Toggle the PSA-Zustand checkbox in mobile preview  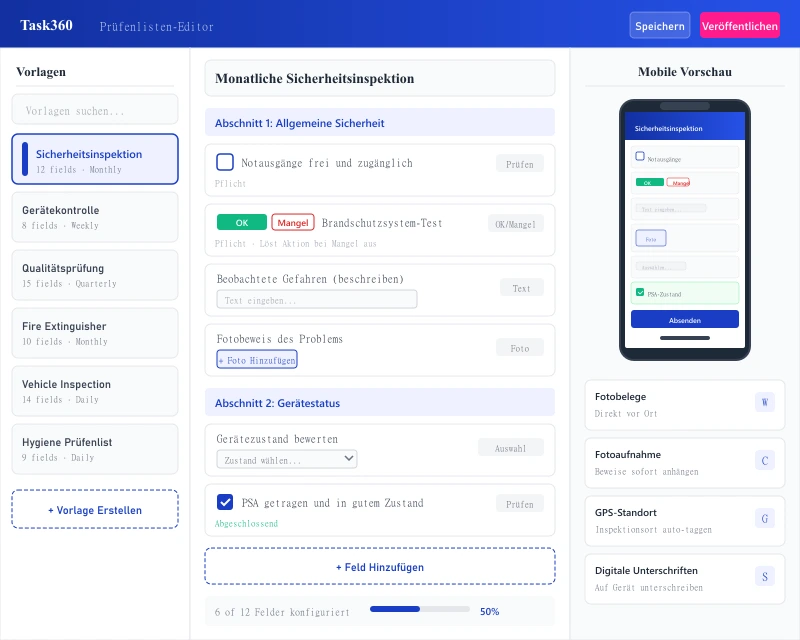(640, 293)
